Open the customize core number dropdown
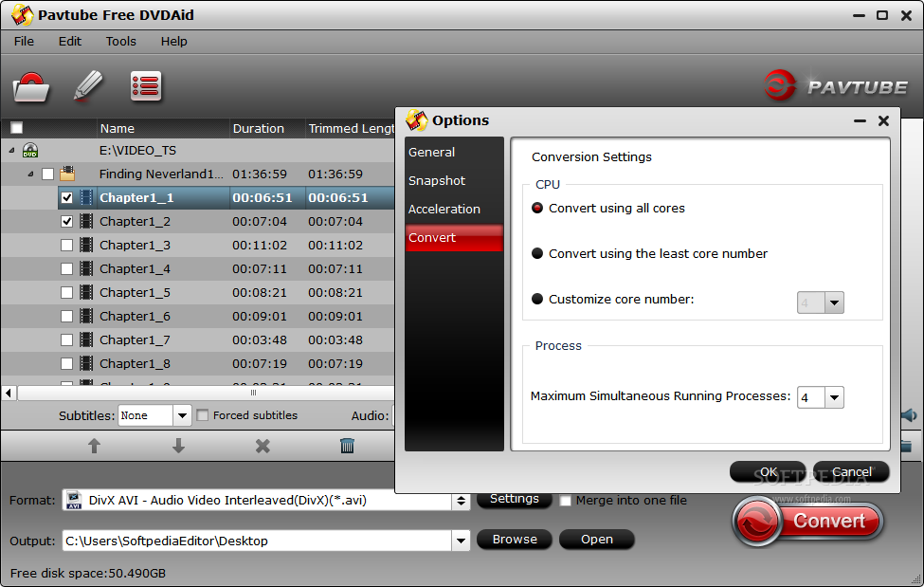This screenshot has height=587, width=924. click(x=834, y=303)
